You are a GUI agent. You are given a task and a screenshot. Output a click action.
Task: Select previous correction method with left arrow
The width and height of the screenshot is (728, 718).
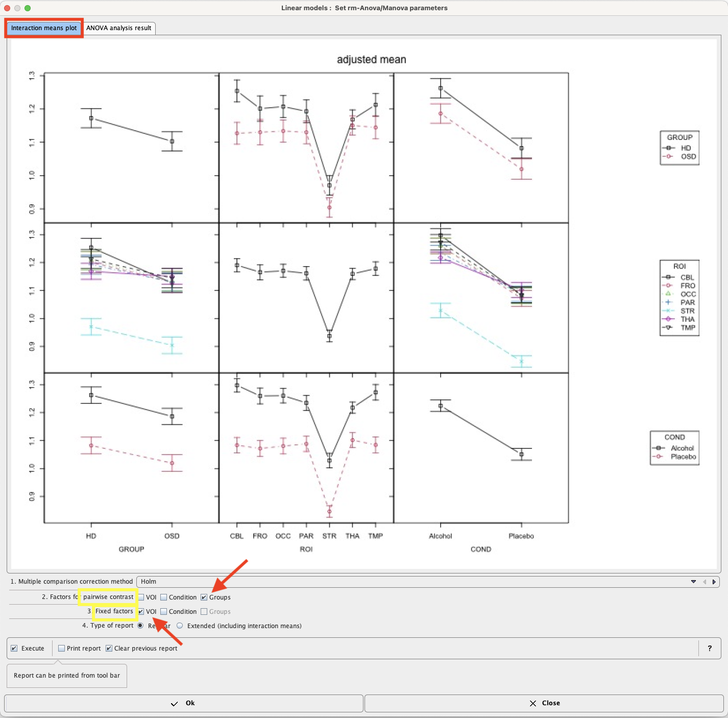pyautogui.click(x=705, y=582)
